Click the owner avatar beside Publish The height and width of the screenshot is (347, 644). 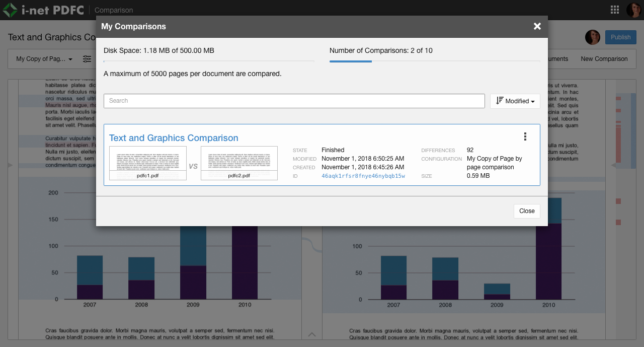coord(592,37)
